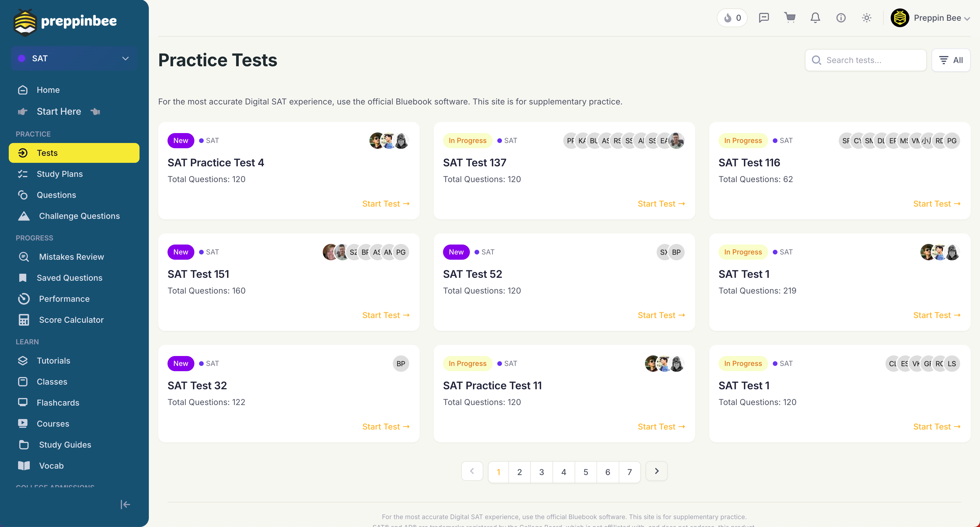Open the All filter dropdown
Viewport: 980px width, 527px height.
(x=951, y=60)
